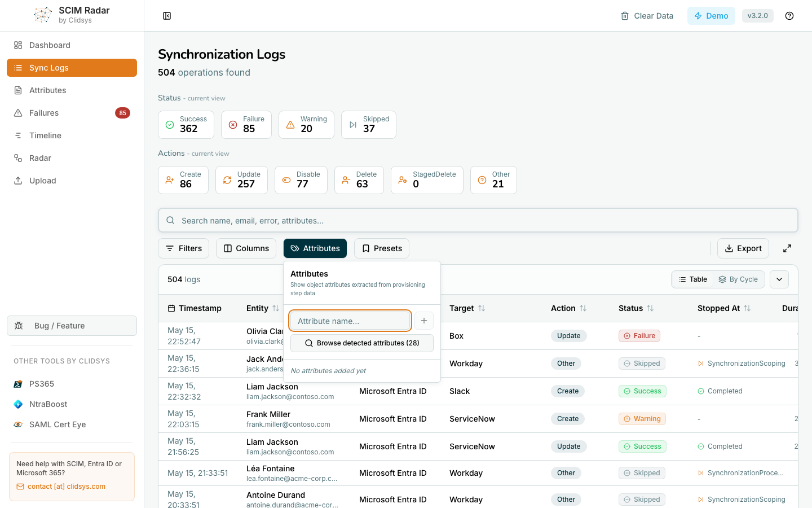Open the Presets menu
The image size is (812, 508).
point(382,248)
